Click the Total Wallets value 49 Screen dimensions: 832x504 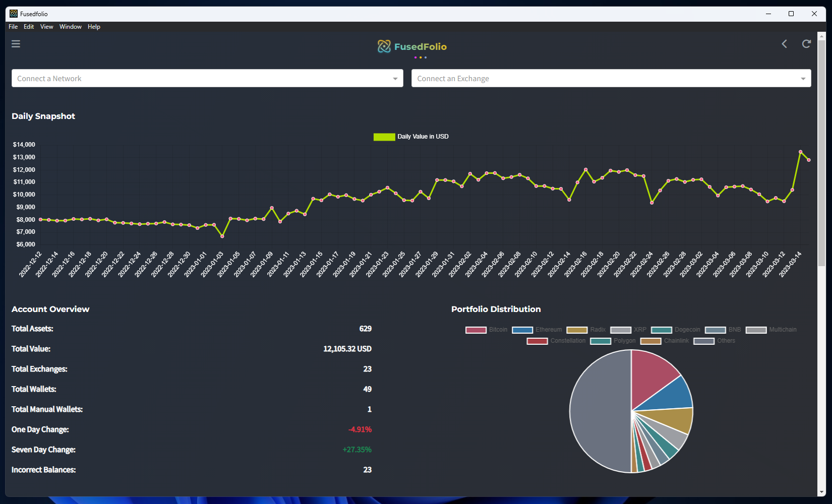(368, 389)
